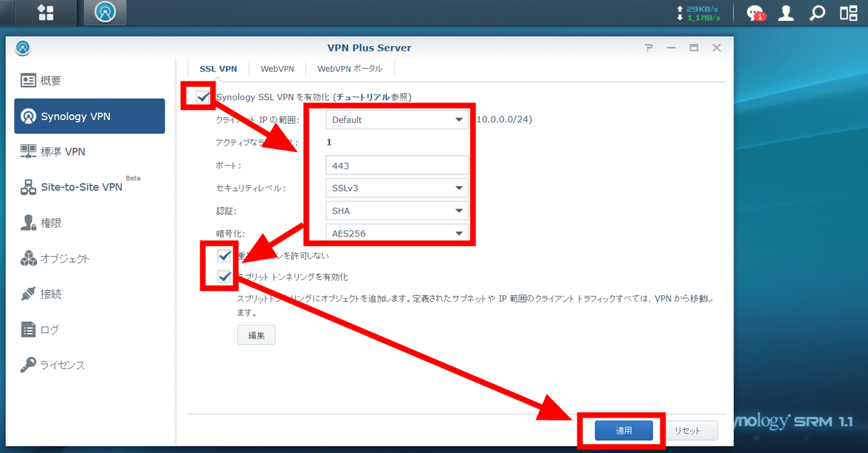Image resolution: width=868 pixels, height=453 pixels.
Task: Open the notifications chat bubble icon
Action: (x=755, y=13)
